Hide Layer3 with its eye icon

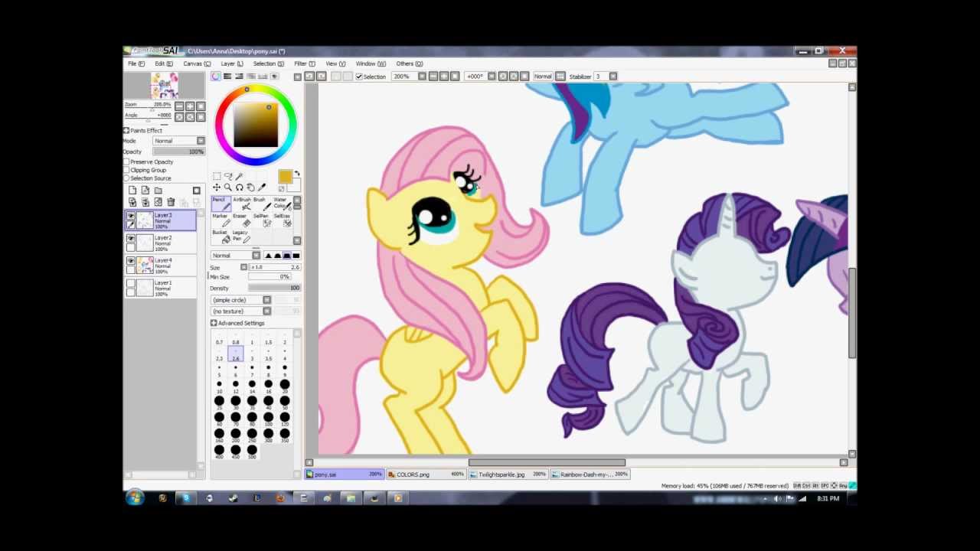(x=131, y=217)
